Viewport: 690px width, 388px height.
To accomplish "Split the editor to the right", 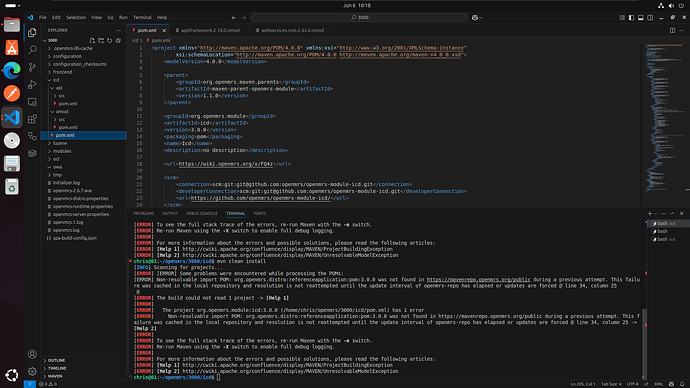I will pyautogui.click(x=672, y=30).
